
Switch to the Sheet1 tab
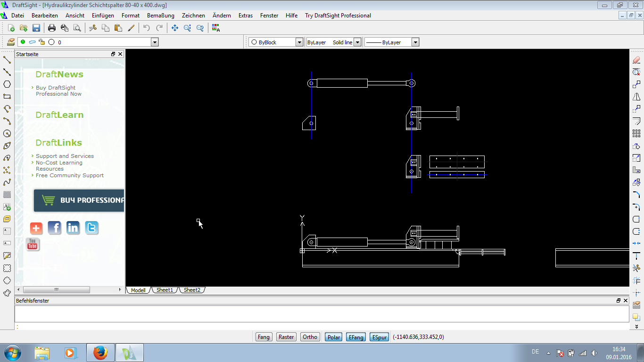point(165,290)
